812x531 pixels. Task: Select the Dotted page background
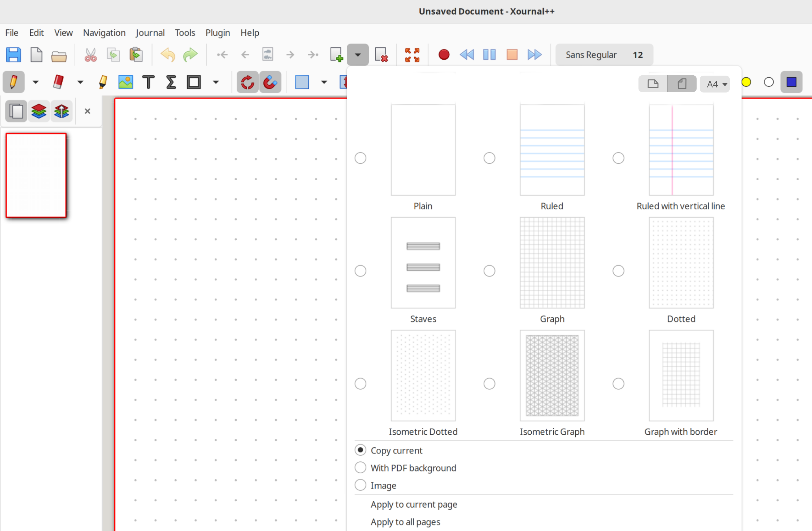[618, 271]
